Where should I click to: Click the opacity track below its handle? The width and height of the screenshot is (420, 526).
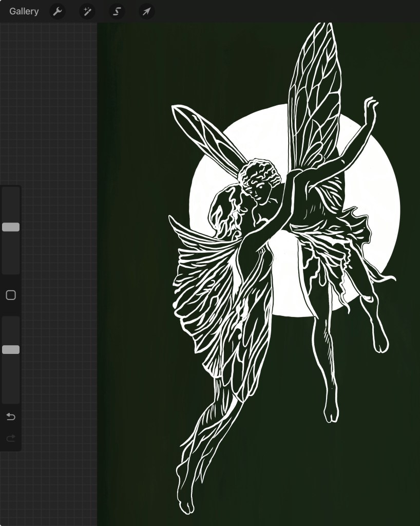[x=11, y=380]
